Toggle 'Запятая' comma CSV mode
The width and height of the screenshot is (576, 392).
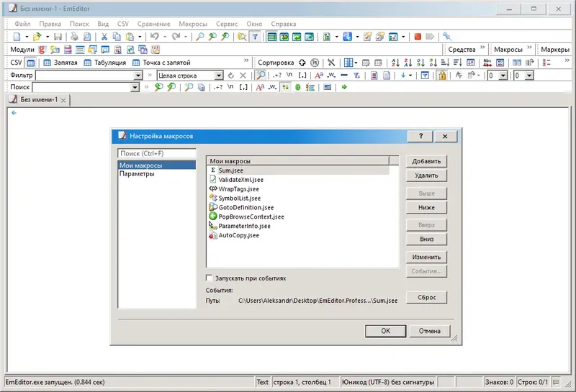pos(60,63)
